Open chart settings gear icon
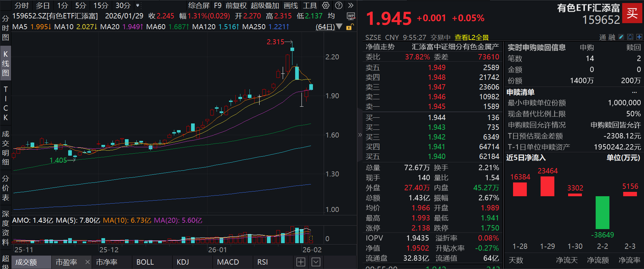 (326, 5)
